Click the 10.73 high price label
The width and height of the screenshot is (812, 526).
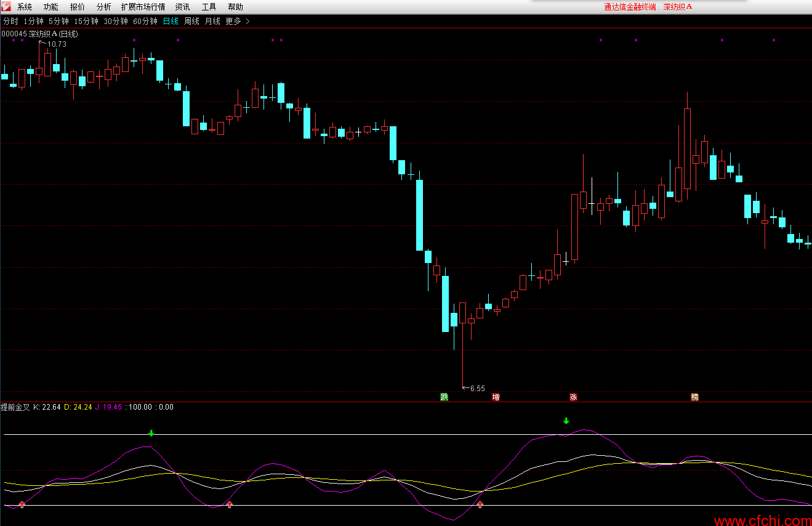57,44
